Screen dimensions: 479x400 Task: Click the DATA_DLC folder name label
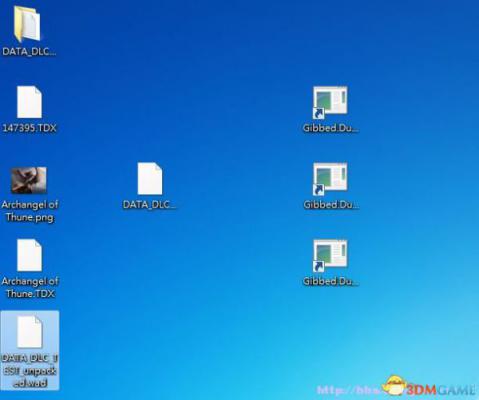[29, 52]
